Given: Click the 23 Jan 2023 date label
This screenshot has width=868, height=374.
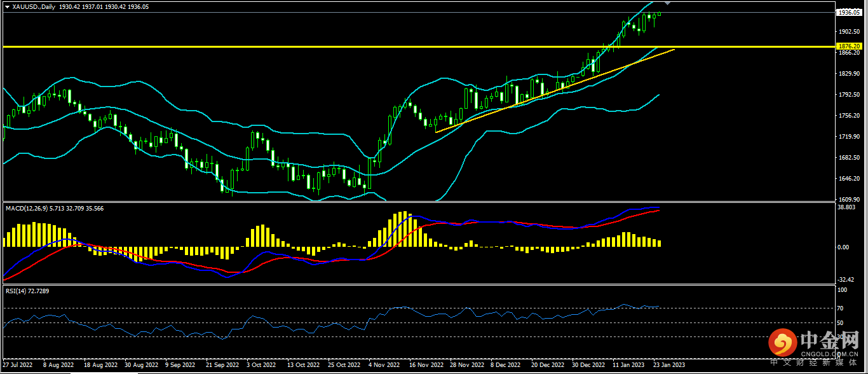Looking at the screenshot, I should click(670, 365).
